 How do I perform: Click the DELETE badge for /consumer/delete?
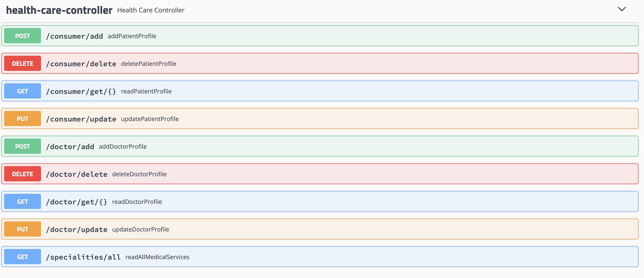tap(23, 64)
